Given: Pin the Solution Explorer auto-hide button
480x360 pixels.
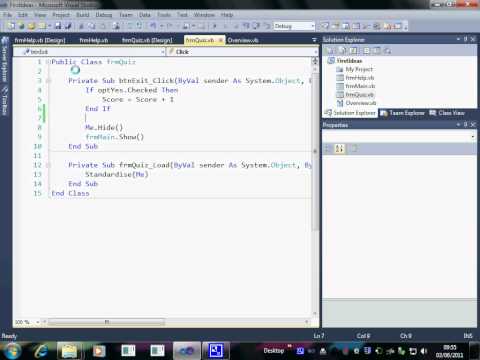Looking at the screenshot, I should pyautogui.click(x=466, y=39).
